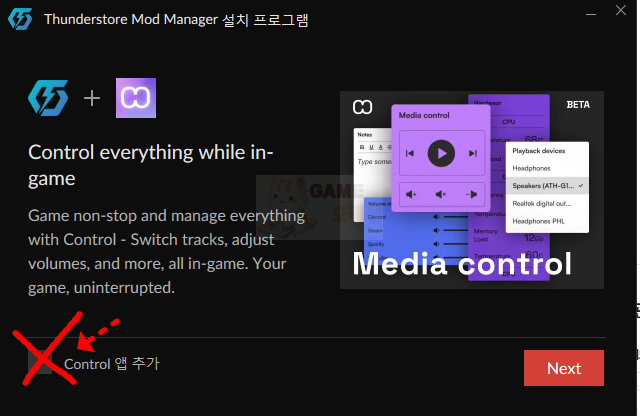Click the previous track icon in promo
The width and height of the screenshot is (640, 416).
tap(409, 153)
